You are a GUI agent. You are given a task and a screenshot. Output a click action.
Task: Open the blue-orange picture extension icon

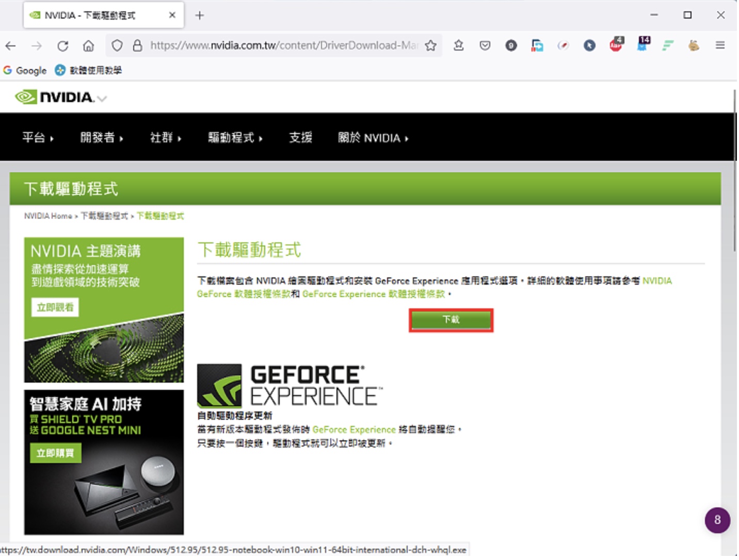(x=537, y=45)
